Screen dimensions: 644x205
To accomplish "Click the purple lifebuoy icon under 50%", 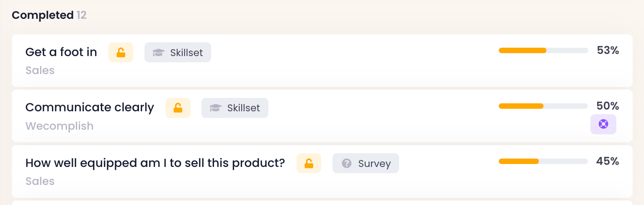I will click(x=603, y=124).
